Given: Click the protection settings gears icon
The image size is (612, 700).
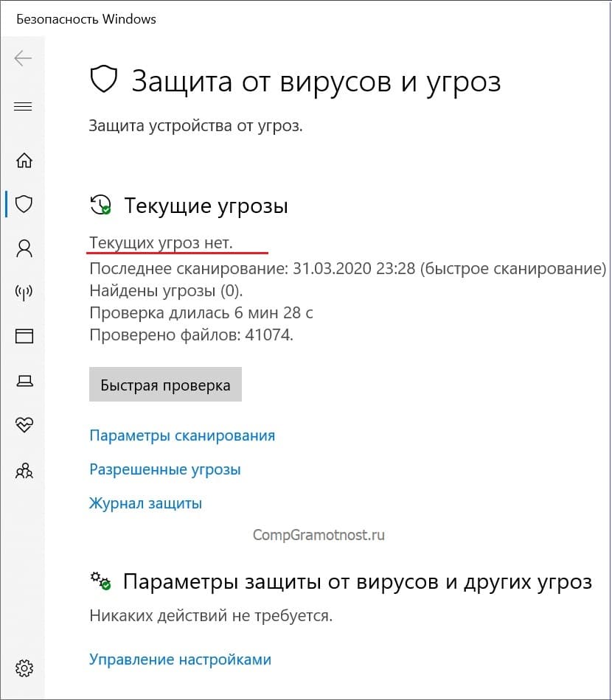Looking at the screenshot, I should 100,581.
